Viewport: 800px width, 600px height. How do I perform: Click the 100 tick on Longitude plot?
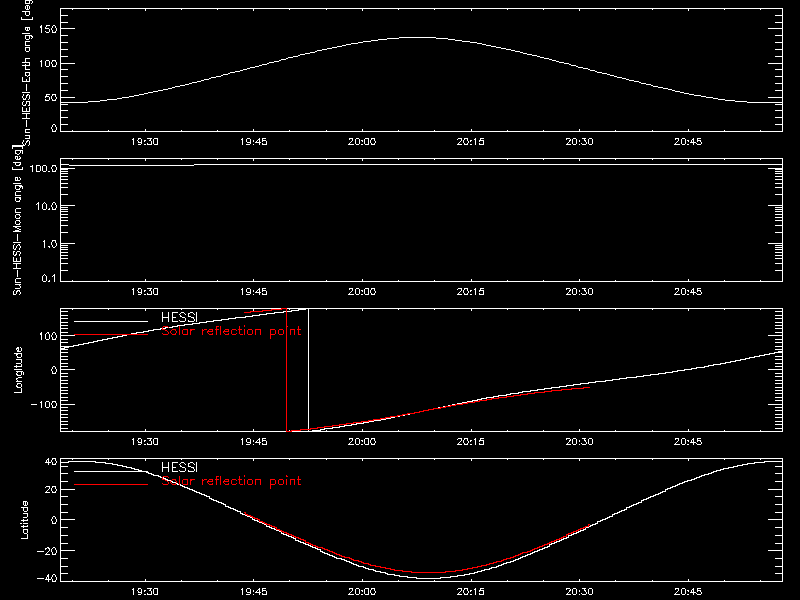coord(48,336)
